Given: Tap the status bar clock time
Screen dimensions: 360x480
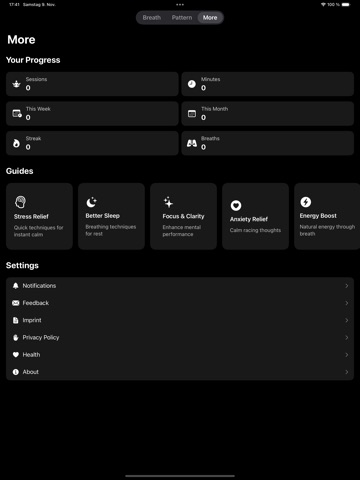Looking at the screenshot, I should tap(14, 5).
